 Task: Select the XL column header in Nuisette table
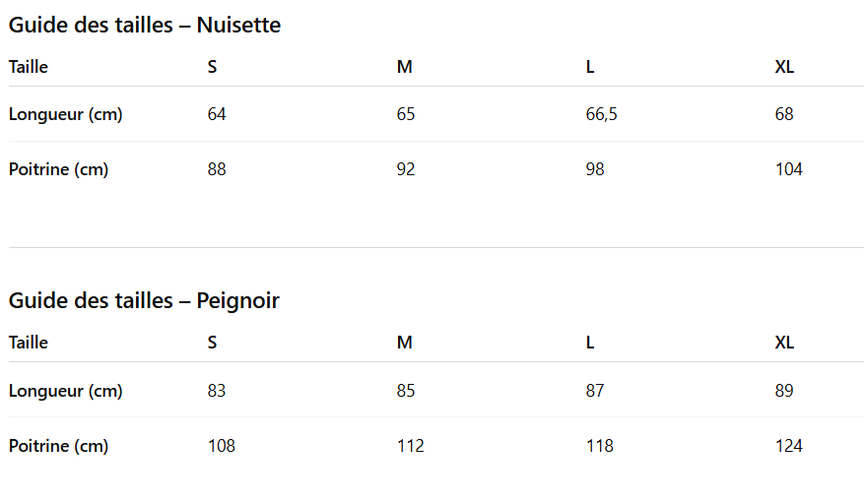[784, 67]
